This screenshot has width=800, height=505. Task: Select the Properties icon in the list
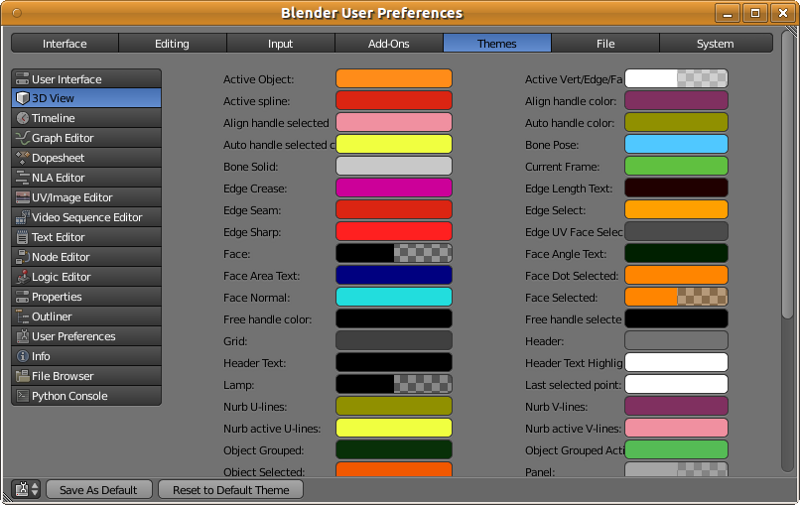22,297
